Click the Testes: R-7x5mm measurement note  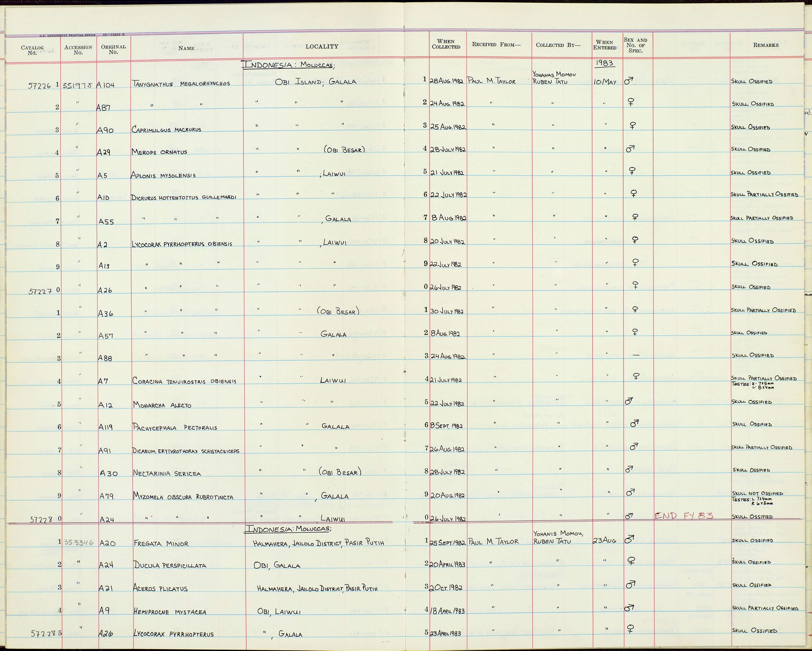753,385
